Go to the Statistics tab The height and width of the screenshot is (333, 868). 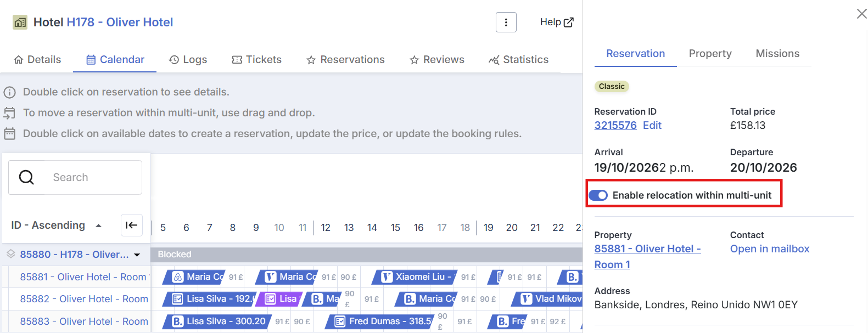518,60
